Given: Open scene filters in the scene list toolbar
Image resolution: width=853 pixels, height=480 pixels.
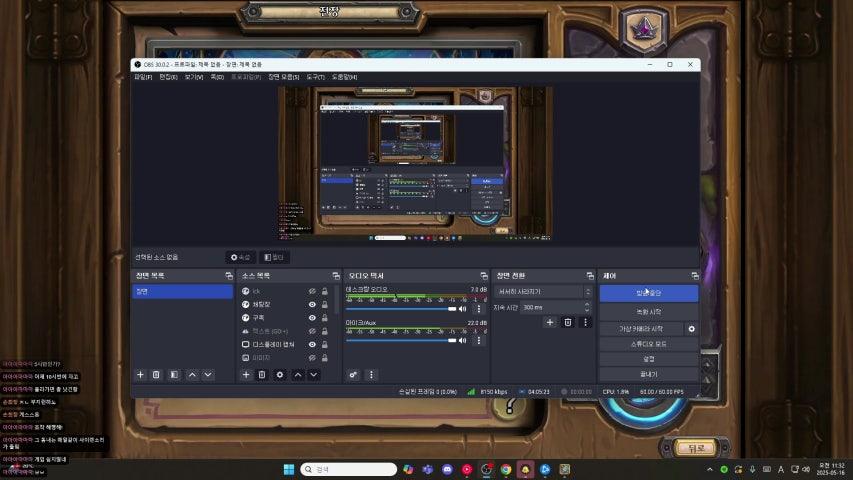Looking at the screenshot, I should pyautogui.click(x=174, y=375).
